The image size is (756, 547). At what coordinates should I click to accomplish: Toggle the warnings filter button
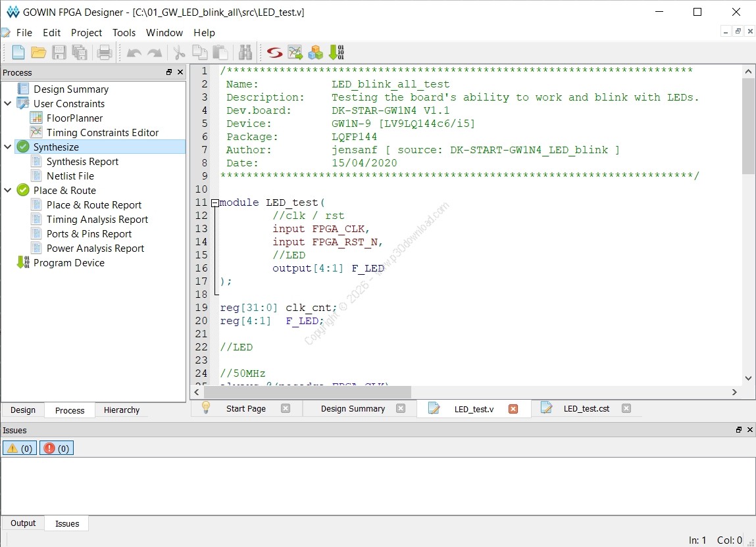(x=20, y=448)
